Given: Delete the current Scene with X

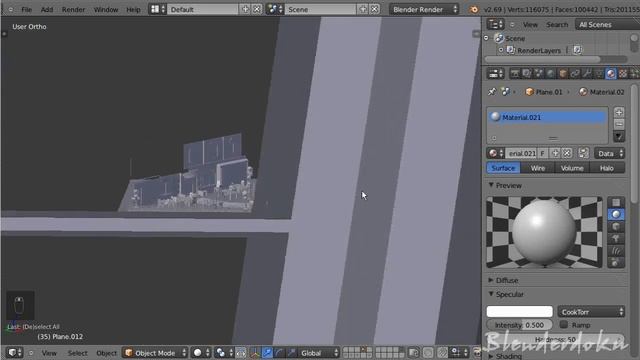Looking at the screenshot, I should tap(375, 9).
